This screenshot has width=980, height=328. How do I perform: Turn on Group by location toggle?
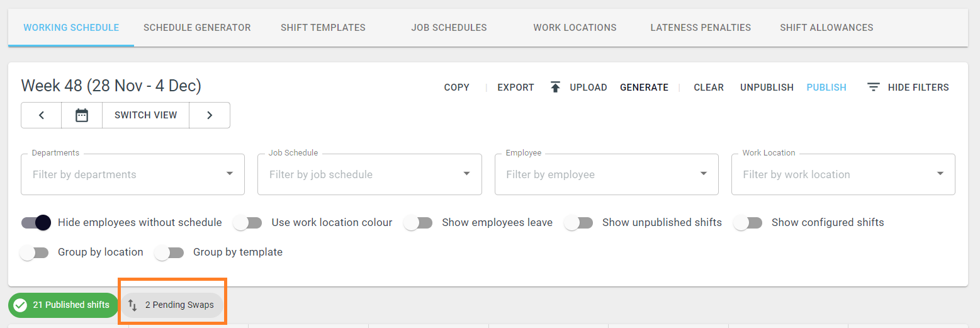coord(34,252)
